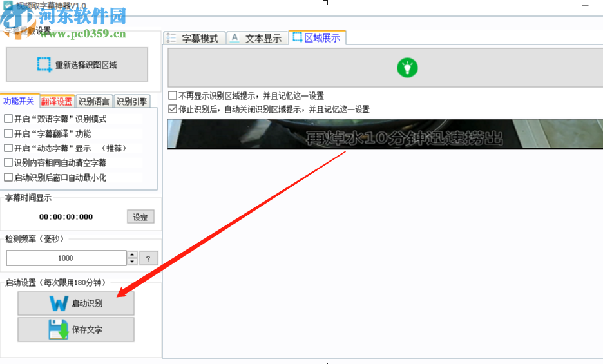603x364 pixels.
Task: Increase detection frequency with up arrow
Action: 132,254
